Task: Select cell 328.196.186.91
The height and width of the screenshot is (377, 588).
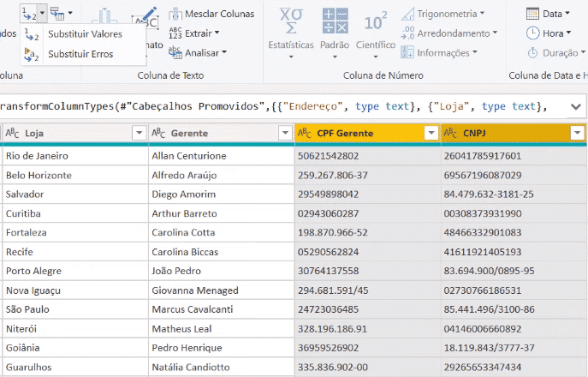Action: tap(367, 329)
